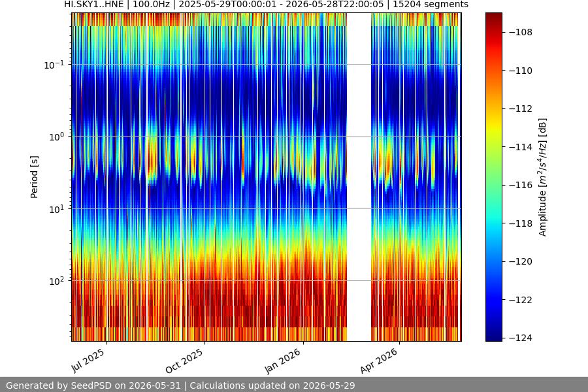Click the amplitude colorbar gradient strip
Image resolution: width=588 pixels, height=392 pixels.
(x=493, y=177)
